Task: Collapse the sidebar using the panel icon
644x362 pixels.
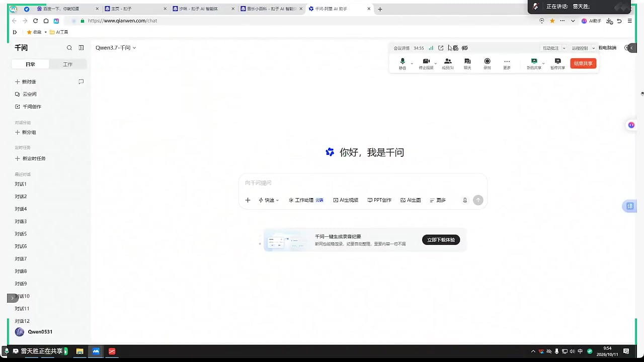Action: click(82, 48)
